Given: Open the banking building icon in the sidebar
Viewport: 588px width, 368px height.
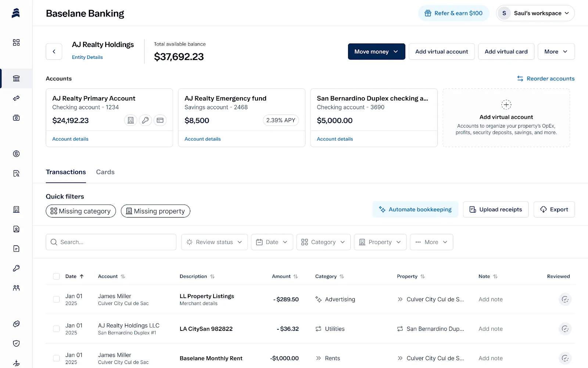Looking at the screenshot, I should (16, 78).
